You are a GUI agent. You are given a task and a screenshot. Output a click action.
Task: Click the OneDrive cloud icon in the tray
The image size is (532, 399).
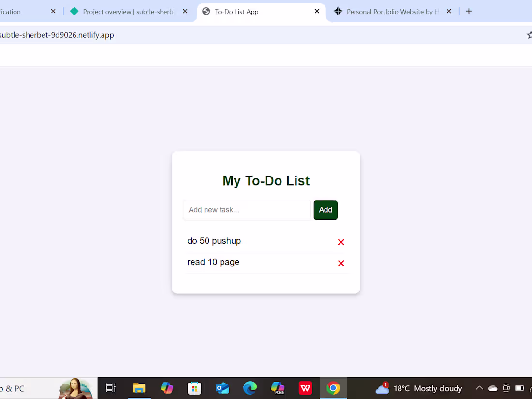[493, 388]
